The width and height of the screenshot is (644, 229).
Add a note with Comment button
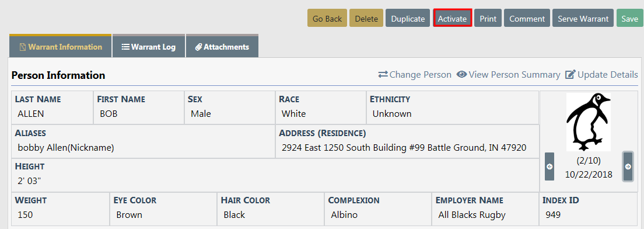point(527,18)
